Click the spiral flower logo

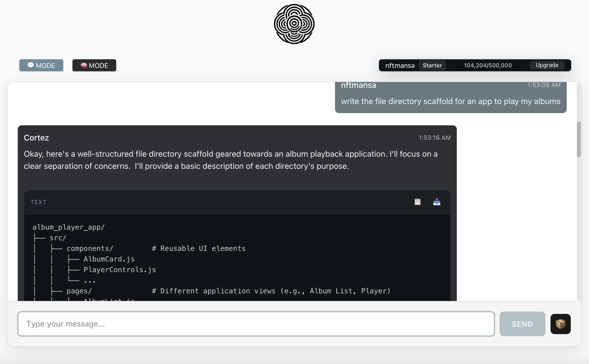click(x=294, y=24)
